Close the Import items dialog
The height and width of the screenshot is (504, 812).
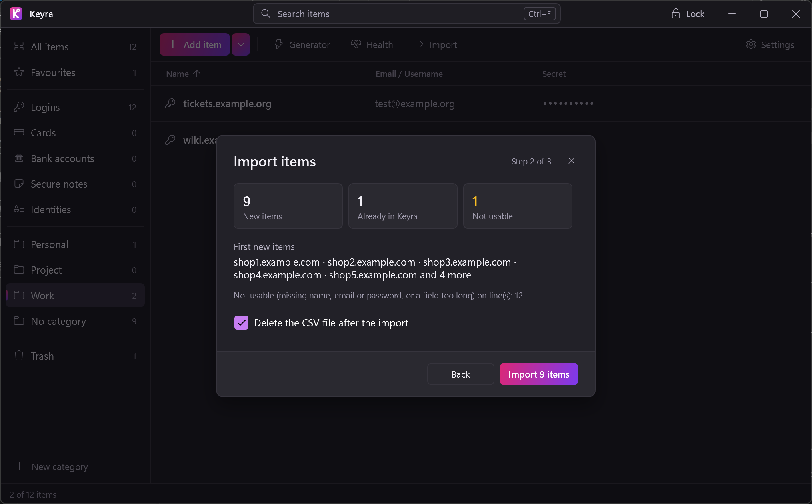coord(572,161)
